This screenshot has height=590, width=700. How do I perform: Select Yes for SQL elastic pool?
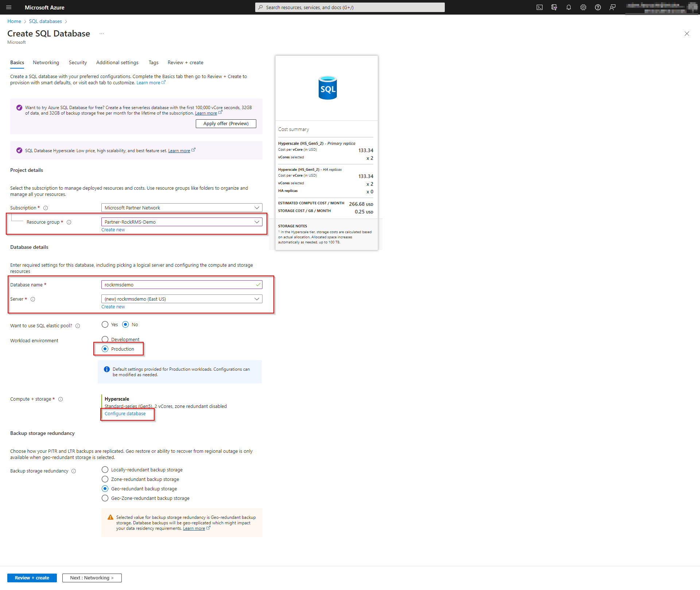point(105,324)
